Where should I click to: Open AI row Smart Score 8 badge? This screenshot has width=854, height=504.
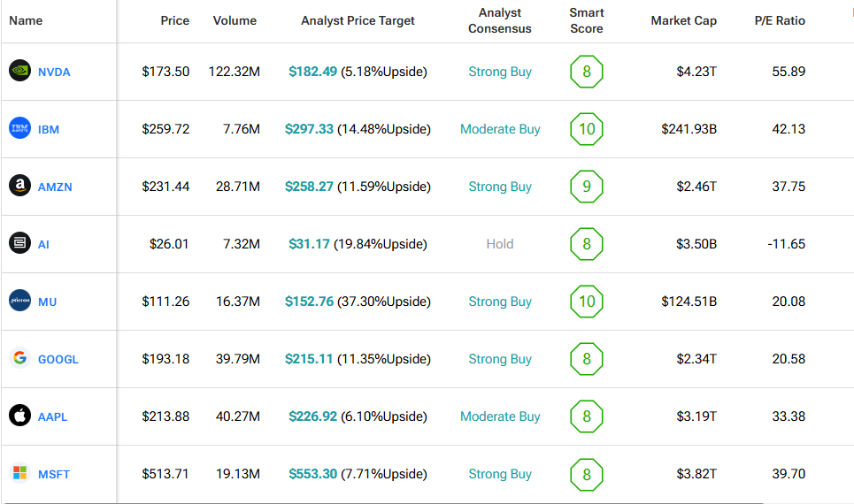click(x=587, y=244)
